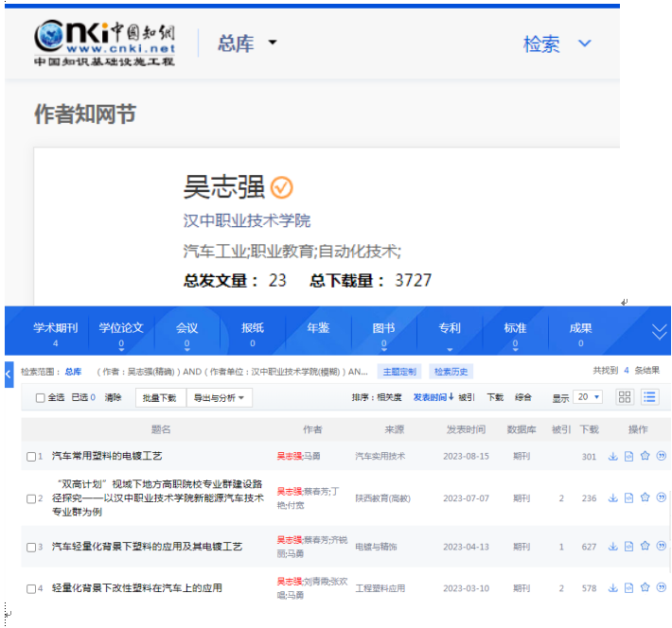Image resolution: width=672 pixels, height=628 pixels.
Task: Favorite the article 汽车常用塑料的电镀工艺
Action: coord(645,456)
